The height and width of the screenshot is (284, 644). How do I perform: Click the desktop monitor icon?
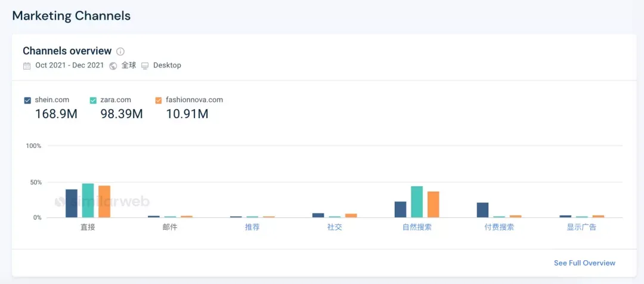coord(145,66)
